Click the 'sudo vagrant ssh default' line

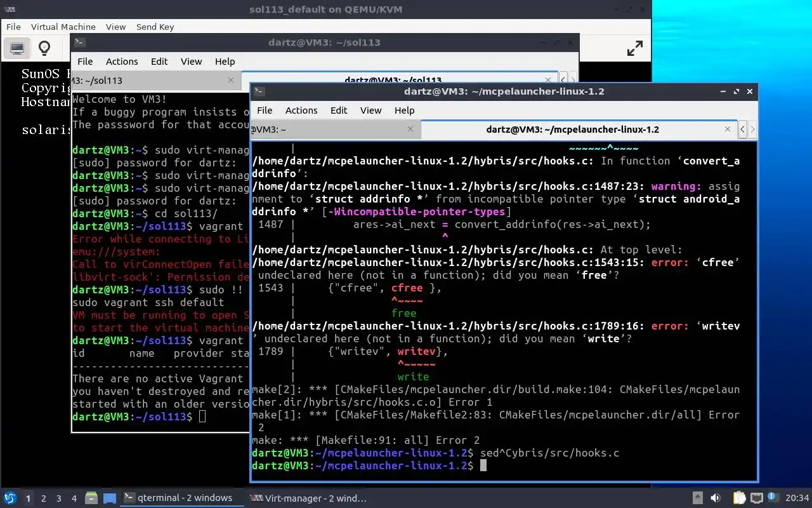(148, 302)
